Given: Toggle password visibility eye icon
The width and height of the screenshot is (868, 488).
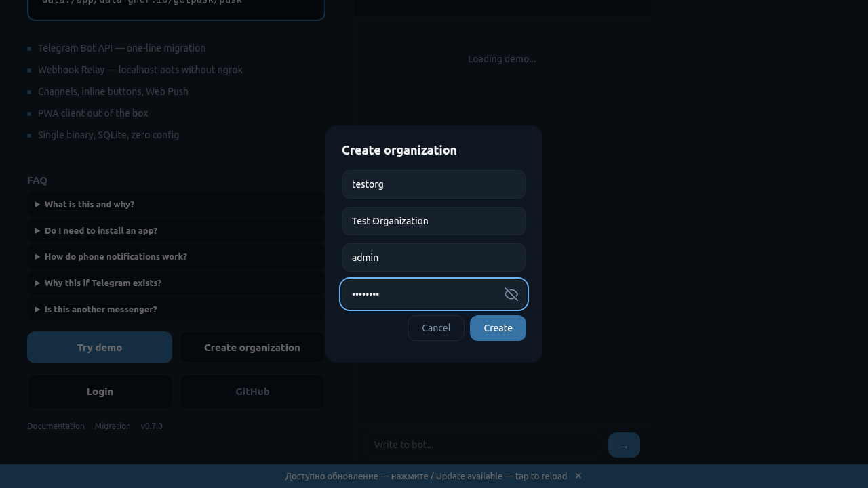Looking at the screenshot, I should tap(511, 294).
